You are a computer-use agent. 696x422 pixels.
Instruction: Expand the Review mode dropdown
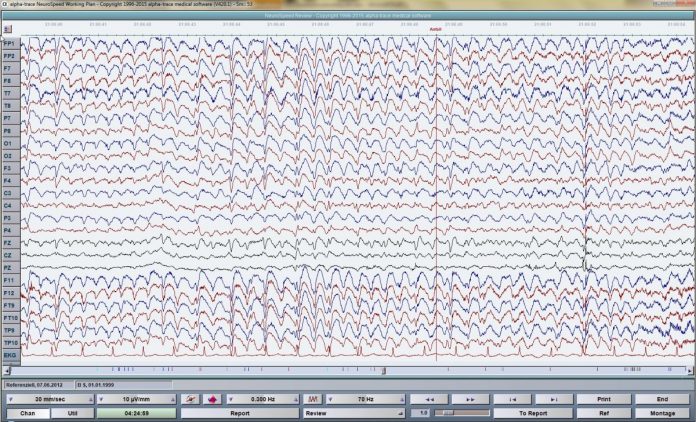354,413
